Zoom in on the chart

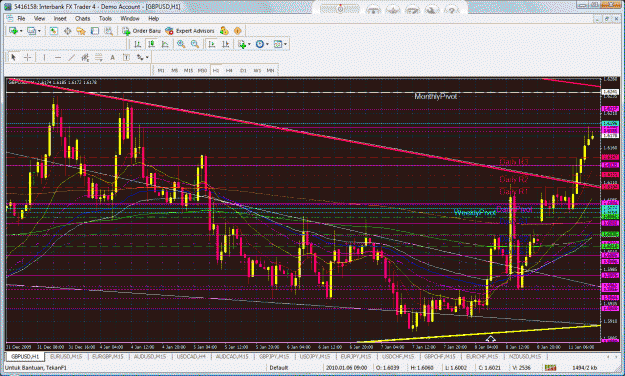click(181, 44)
